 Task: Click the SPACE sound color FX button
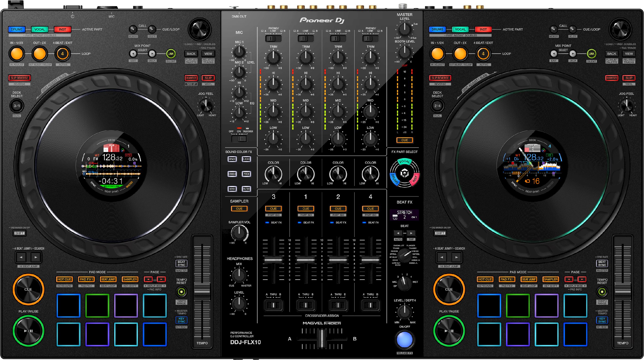click(x=232, y=159)
